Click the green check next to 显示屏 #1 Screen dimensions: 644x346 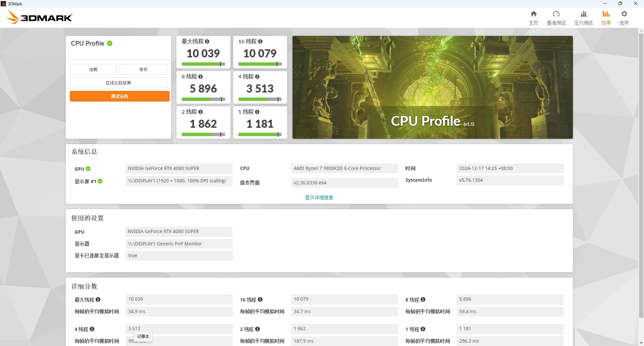pyautogui.click(x=100, y=181)
